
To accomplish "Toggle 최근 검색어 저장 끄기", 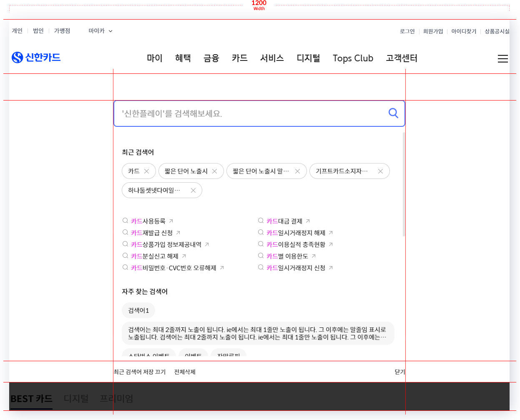I will point(140,372).
